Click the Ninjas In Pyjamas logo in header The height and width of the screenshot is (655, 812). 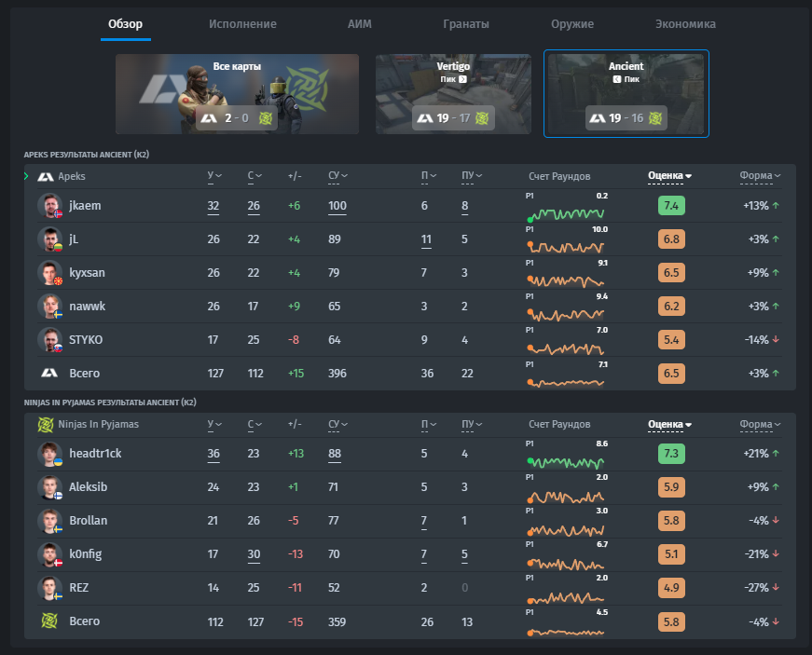46,425
